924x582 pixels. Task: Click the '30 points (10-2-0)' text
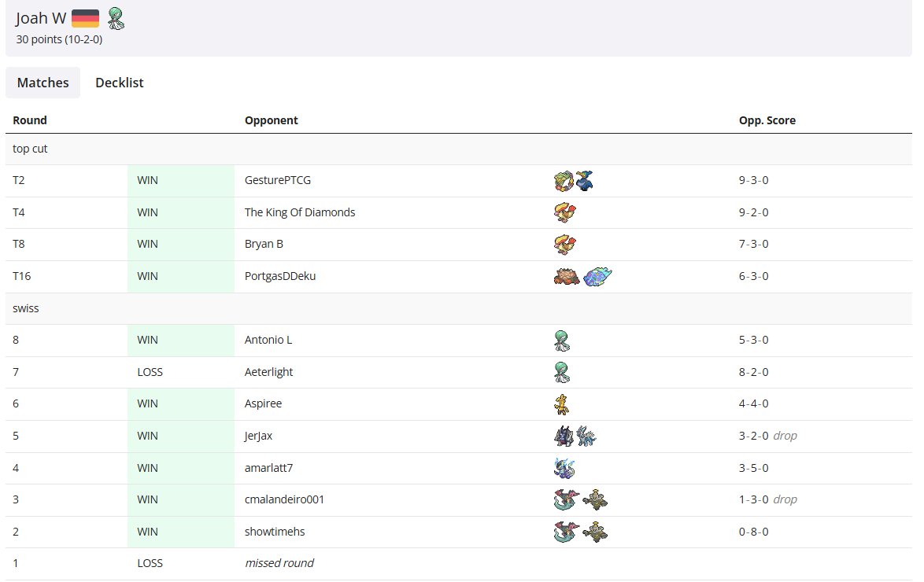coord(59,39)
